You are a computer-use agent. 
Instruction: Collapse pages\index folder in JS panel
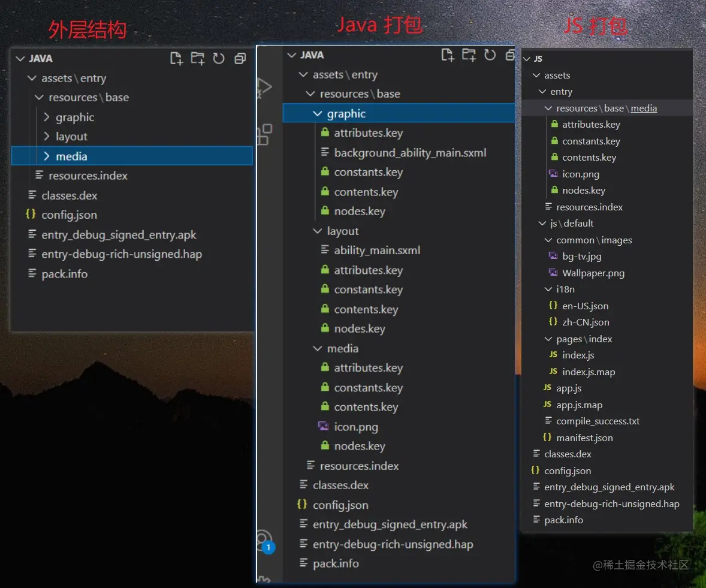548,339
